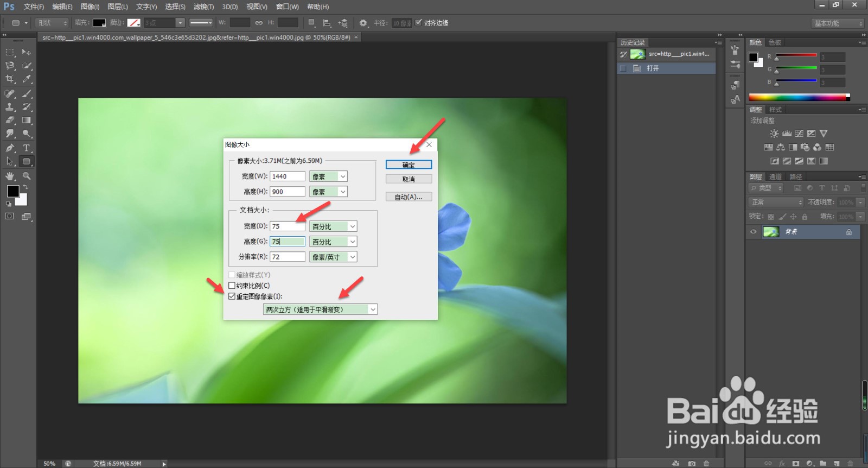Screen dimensions: 868x468
Task: Click the Brightness/Contrast adjustment icon
Action: [774, 134]
